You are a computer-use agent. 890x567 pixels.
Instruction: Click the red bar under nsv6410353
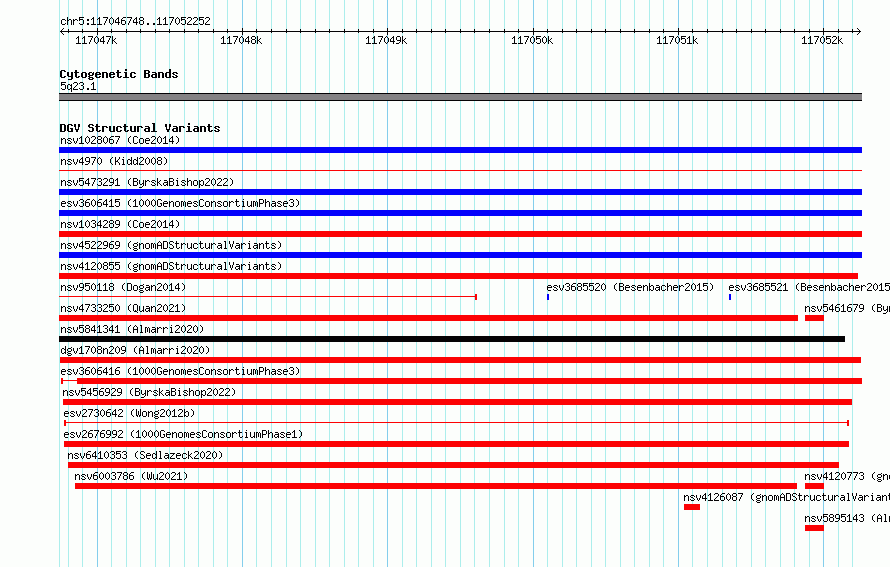click(453, 465)
